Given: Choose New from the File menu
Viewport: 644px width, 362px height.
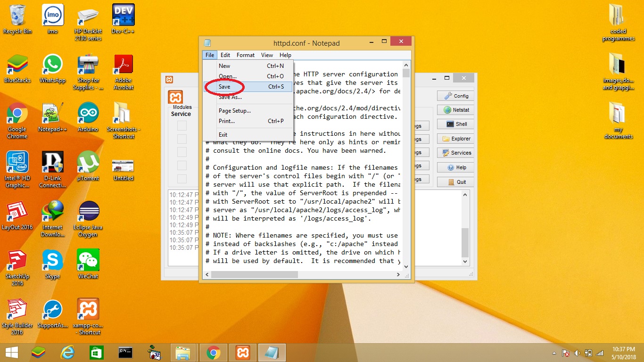Looking at the screenshot, I should coord(248,66).
